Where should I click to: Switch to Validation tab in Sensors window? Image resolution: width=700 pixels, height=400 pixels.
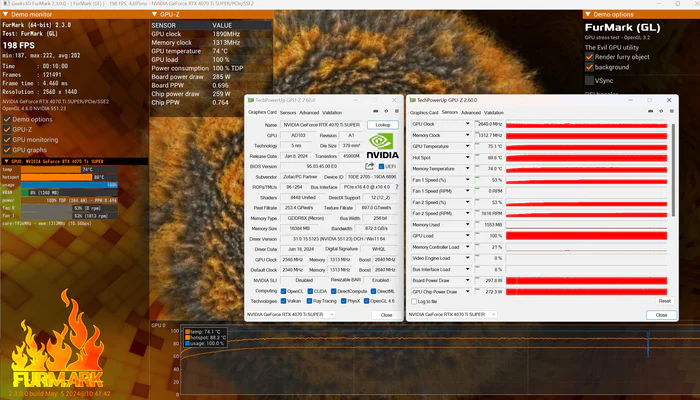[494, 112]
